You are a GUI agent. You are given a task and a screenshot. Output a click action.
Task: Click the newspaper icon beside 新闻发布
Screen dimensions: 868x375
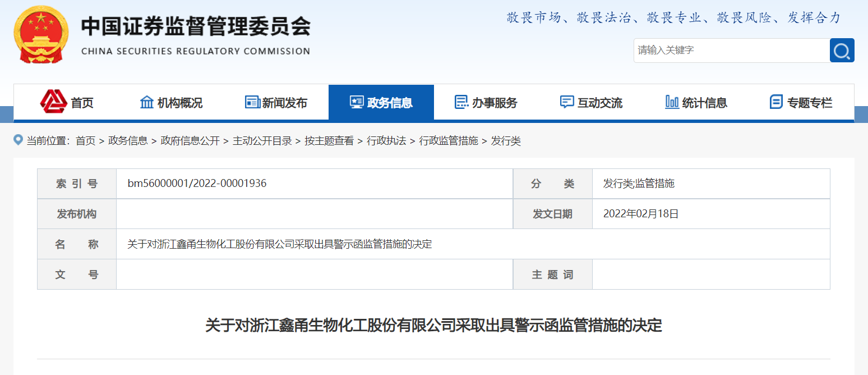point(252,102)
